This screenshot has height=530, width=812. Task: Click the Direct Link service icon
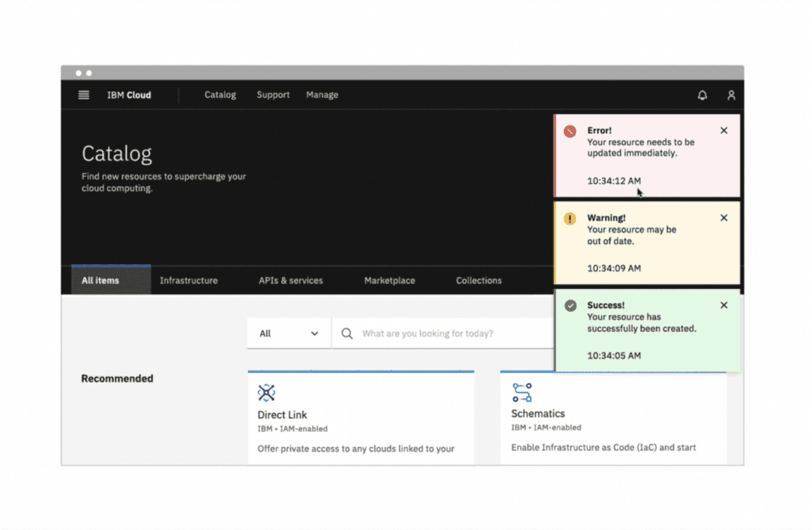pos(266,393)
